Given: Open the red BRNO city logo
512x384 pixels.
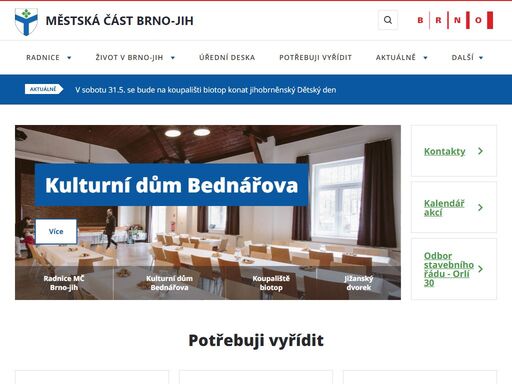Looking at the screenshot, I should pos(455,20).
